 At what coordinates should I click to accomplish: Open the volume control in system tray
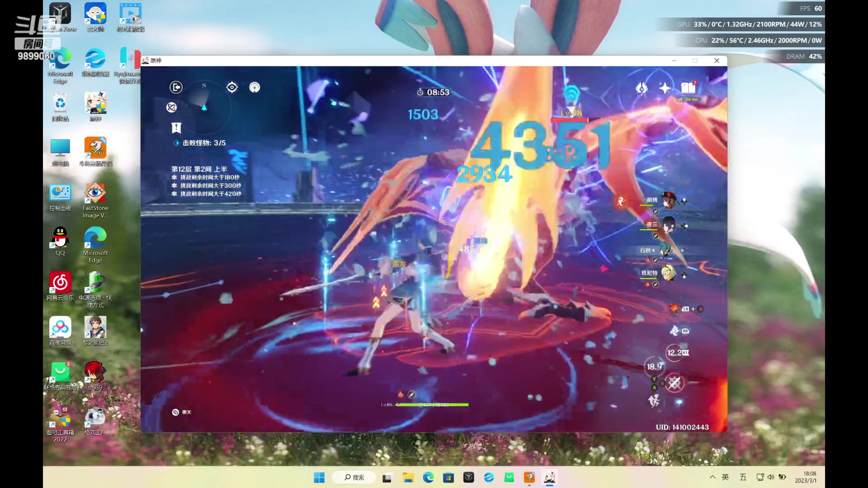(771, 477)
